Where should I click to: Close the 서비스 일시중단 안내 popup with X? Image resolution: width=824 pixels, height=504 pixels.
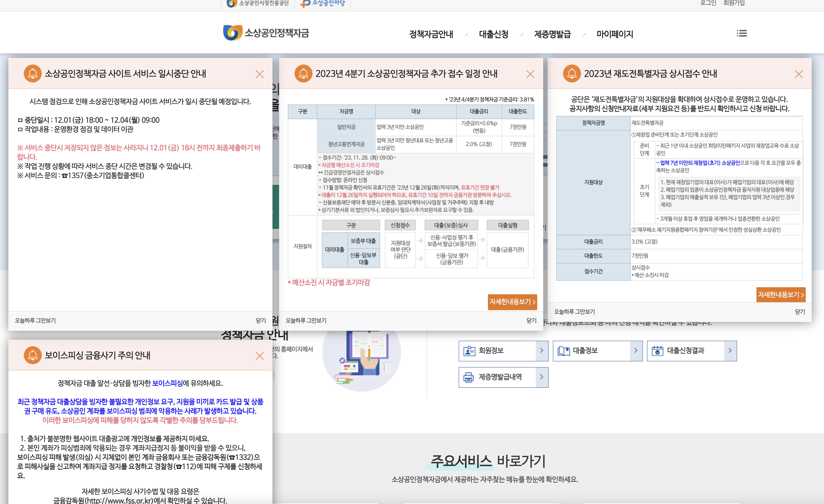tap(259, 74)
